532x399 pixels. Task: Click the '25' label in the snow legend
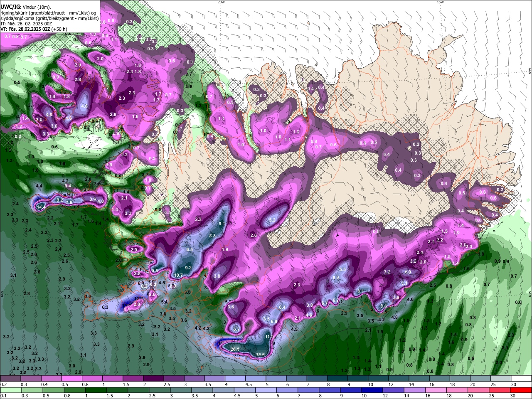(x=493, y=384)
